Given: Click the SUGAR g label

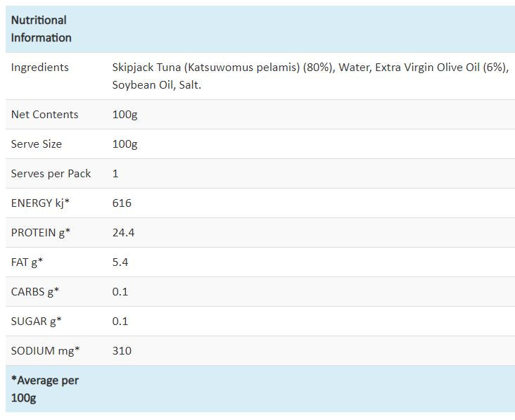Looking at the screenshot, I should click(x=36, y=322).
